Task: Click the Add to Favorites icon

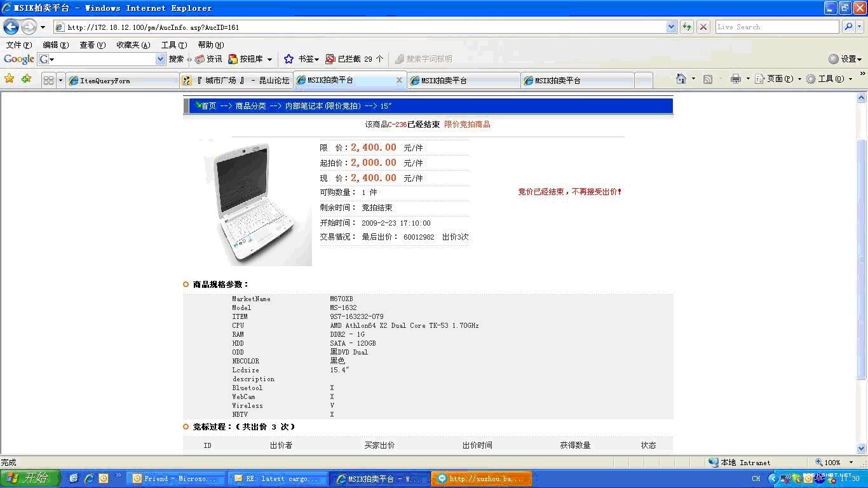Action: (x=26, y=79)
